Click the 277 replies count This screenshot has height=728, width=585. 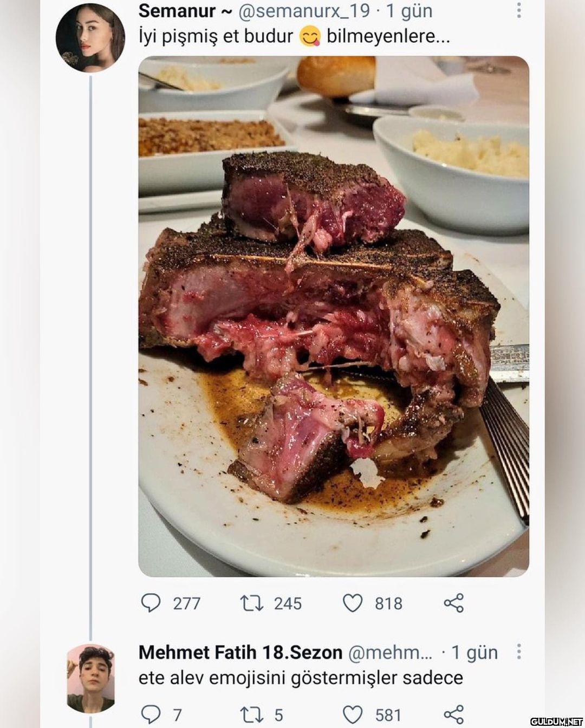pyautogui.click(x=187, y=603)
